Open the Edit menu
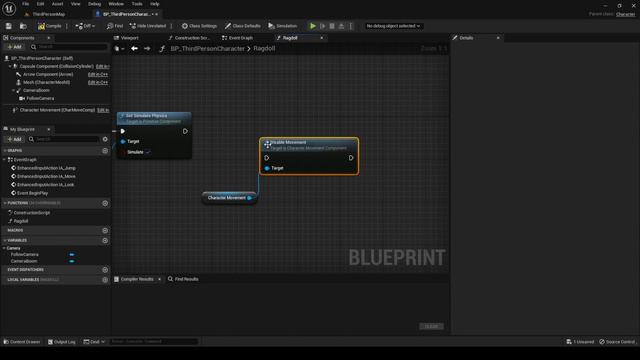Image resolution: width=640 pixels, height=360 pixels. [x=40, y=4]
